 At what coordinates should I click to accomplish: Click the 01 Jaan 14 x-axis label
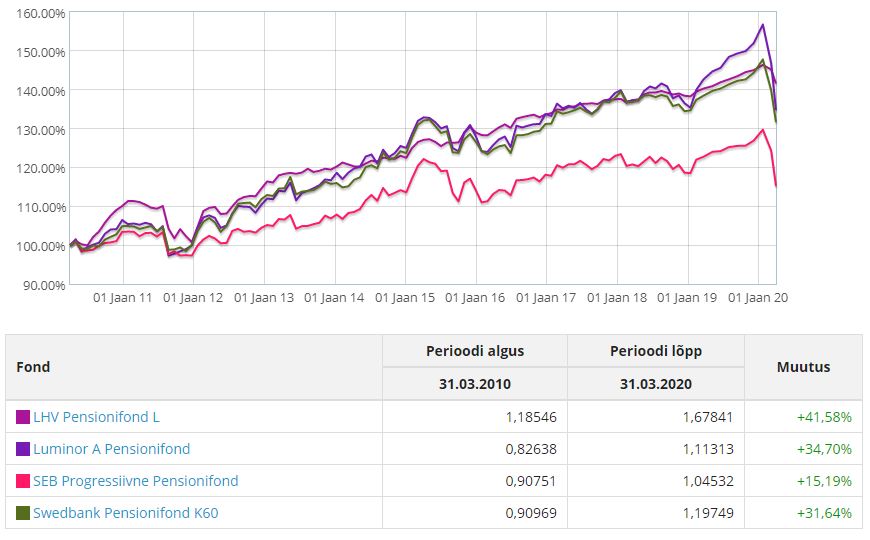(334, 298)
